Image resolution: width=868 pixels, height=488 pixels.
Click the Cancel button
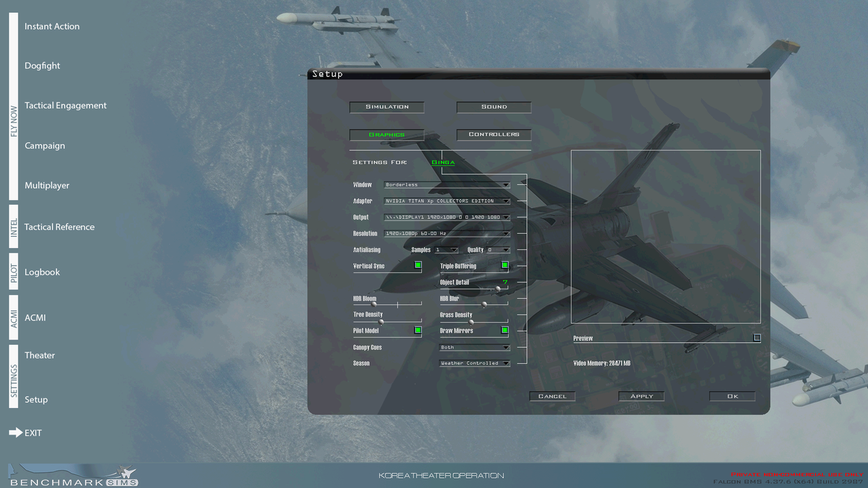(x=552, y=396)
